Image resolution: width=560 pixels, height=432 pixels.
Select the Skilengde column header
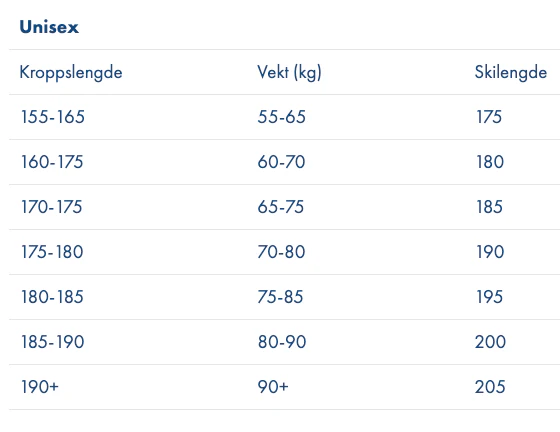pyautogui.click(x=511, y=72)
